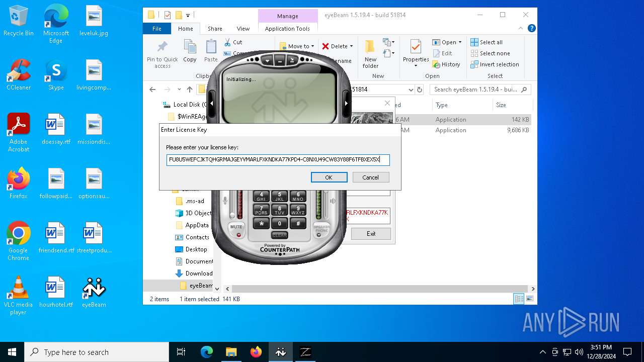The height and width of the screenshot is (362, 644).
Task: Refresh the Explorer folder view
Action: coord(420,89)
